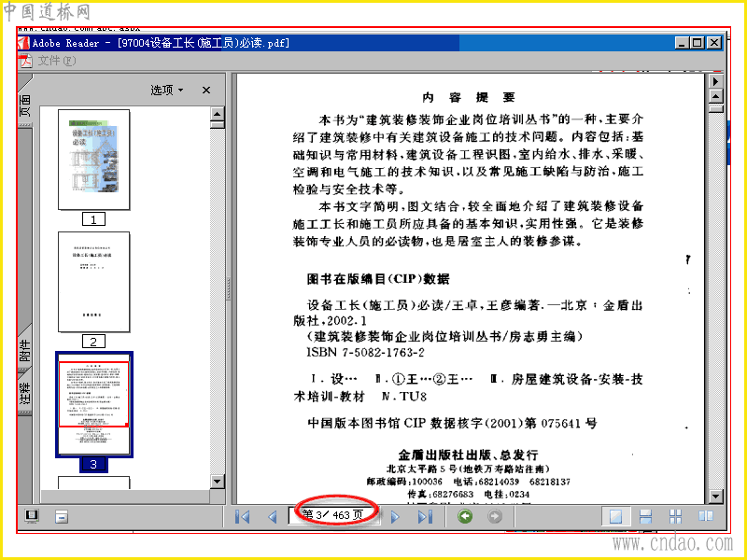Image resolution: width=747 pixels, height=560 pixels.
Task: Switch to the 注释 side tab
Action: (x=25, y=393)
